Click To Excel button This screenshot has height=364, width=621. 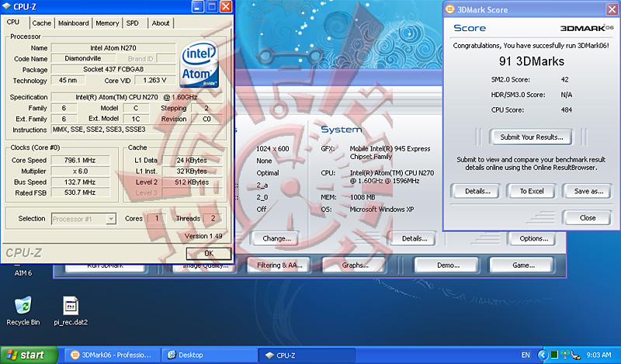(531, 191)
